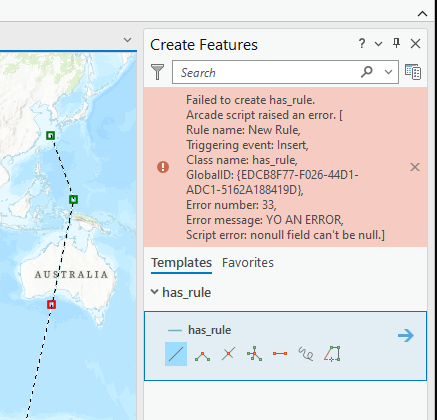The width and height of the screenshot is (437, 420).
Task: Switch to the Favorites tab
Action: (x=248, y=263)
